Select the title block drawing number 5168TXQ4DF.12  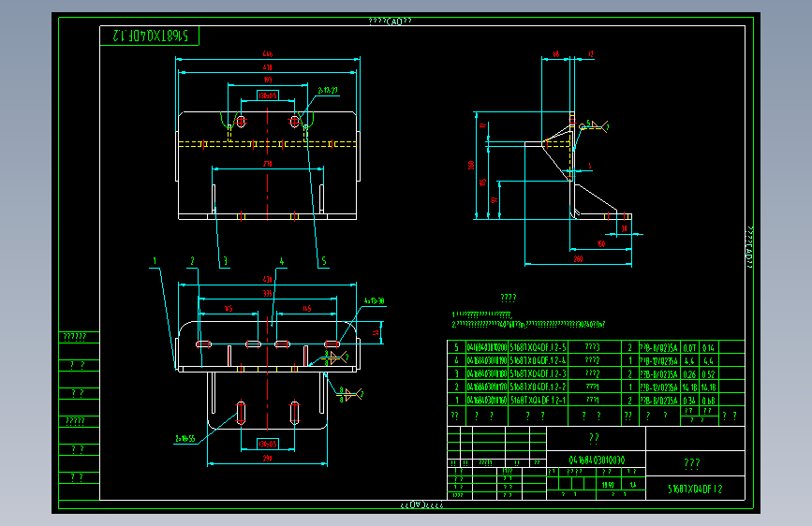695,489
